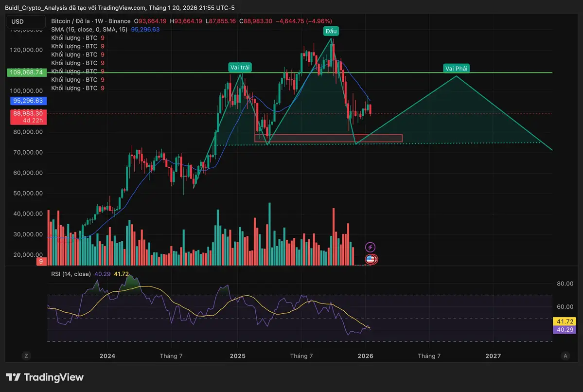Click the purple lightning bolt reaction icon

(x=371, y=247)
